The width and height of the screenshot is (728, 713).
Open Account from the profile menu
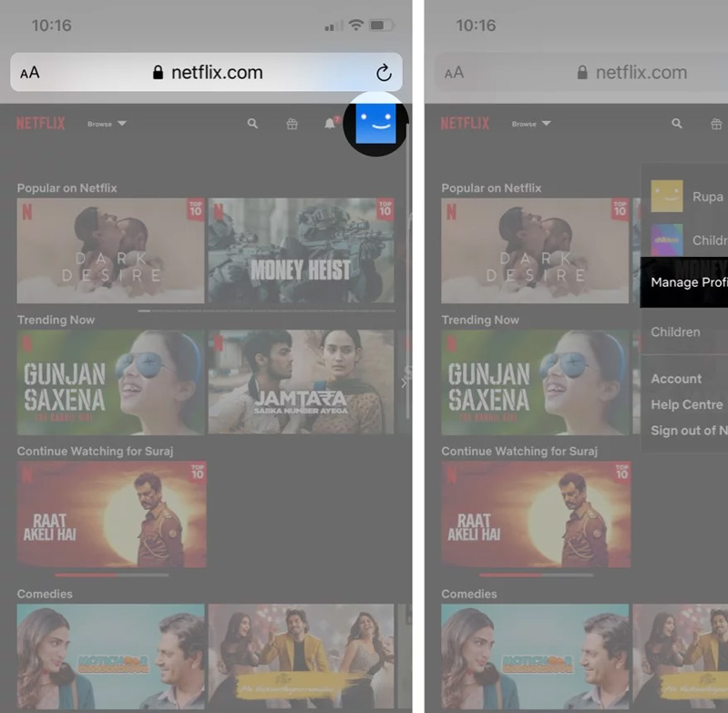(x=676, y=379)
